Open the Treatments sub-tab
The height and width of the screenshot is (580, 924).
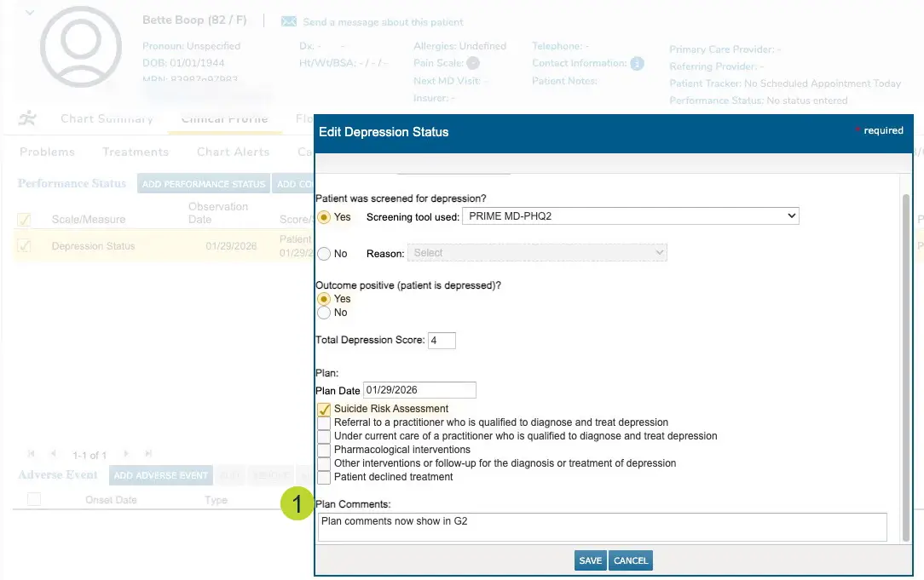point(136,152)
